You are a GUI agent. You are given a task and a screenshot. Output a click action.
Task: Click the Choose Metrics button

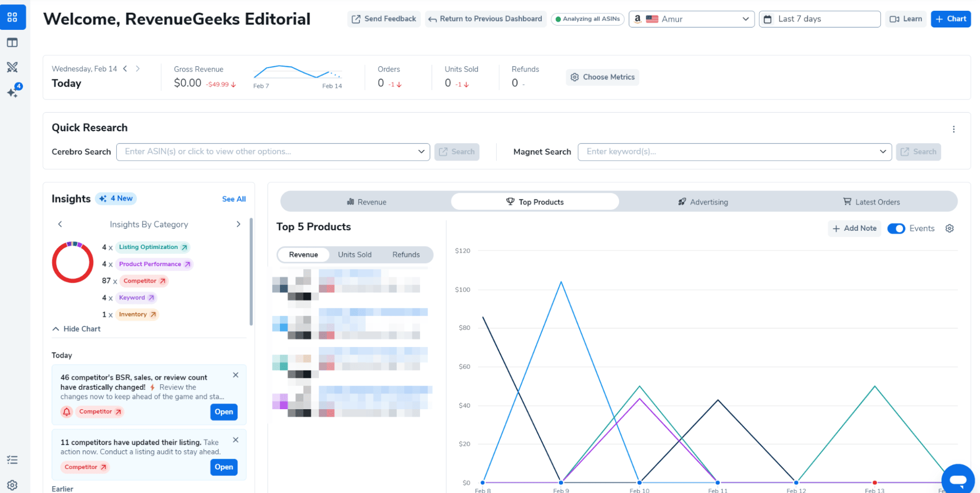click(603, 77)
